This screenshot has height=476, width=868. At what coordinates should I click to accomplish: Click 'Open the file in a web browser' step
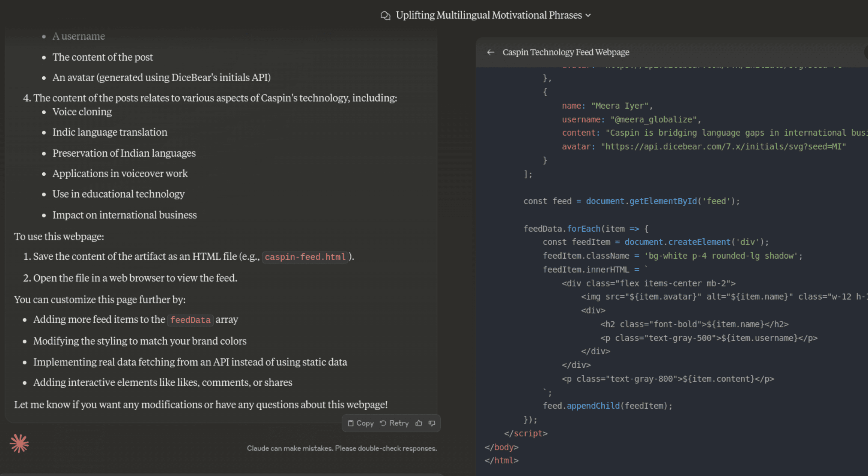[135, 278]
